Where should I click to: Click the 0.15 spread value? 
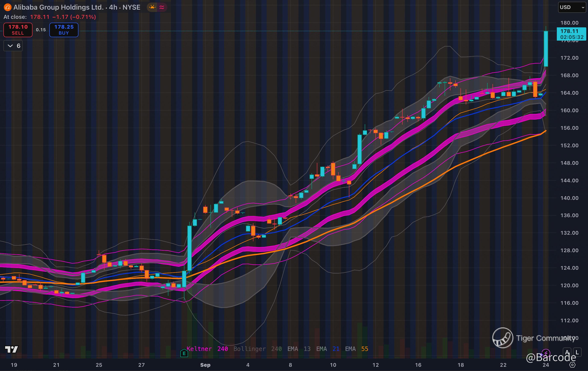click(x=41, y=30)
